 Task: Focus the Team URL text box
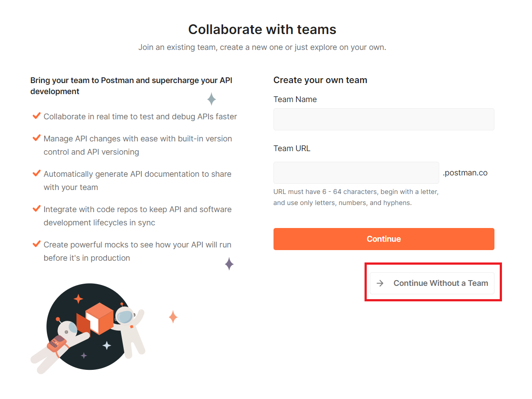point(356,173)
